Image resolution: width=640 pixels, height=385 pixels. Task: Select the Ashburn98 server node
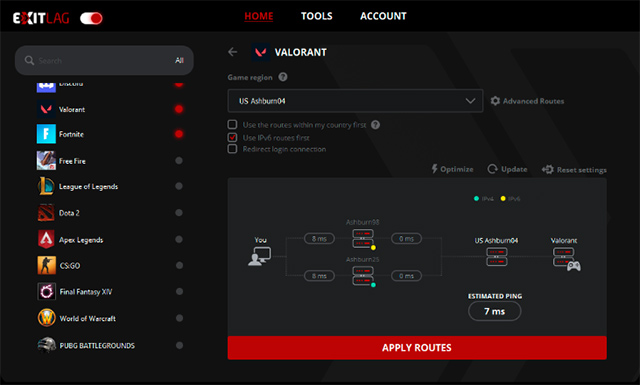[363, 239]
